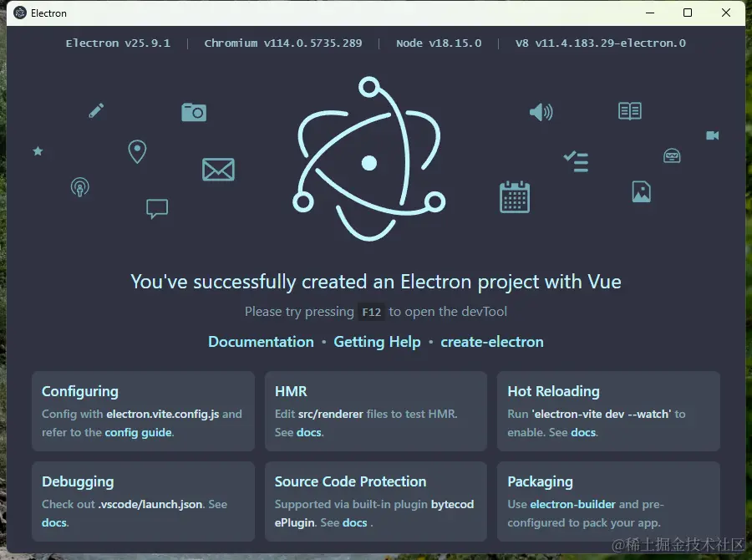Viewport: 752px width, 560px height.
Task: Click the large Electron atom logo
Action: coord(368,158)
